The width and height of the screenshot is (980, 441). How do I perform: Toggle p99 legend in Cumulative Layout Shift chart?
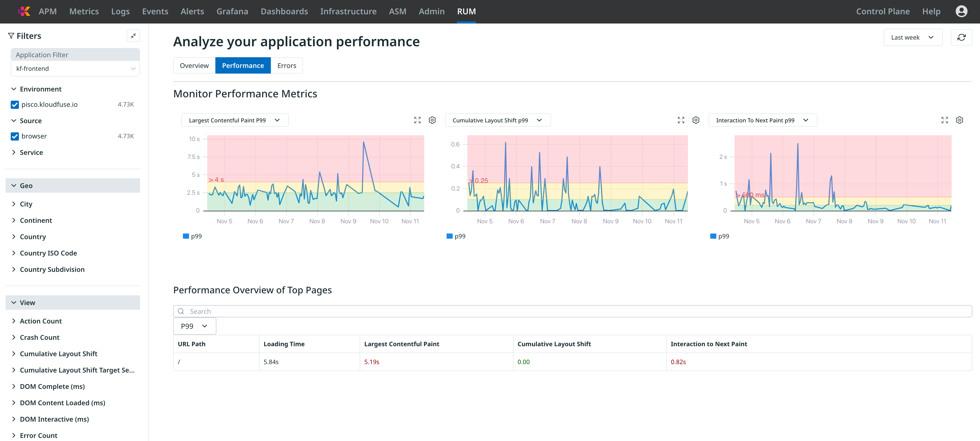(x=456, y=236)
